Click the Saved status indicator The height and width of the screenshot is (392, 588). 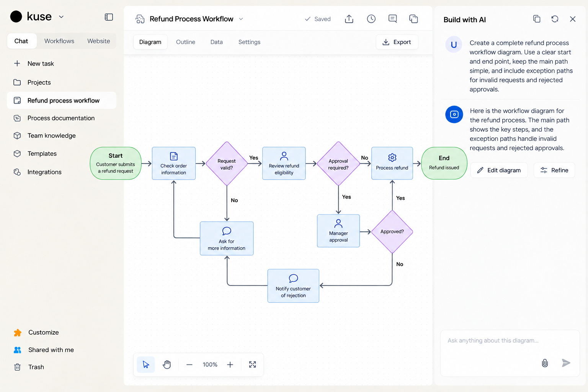[x=317, y=19]
